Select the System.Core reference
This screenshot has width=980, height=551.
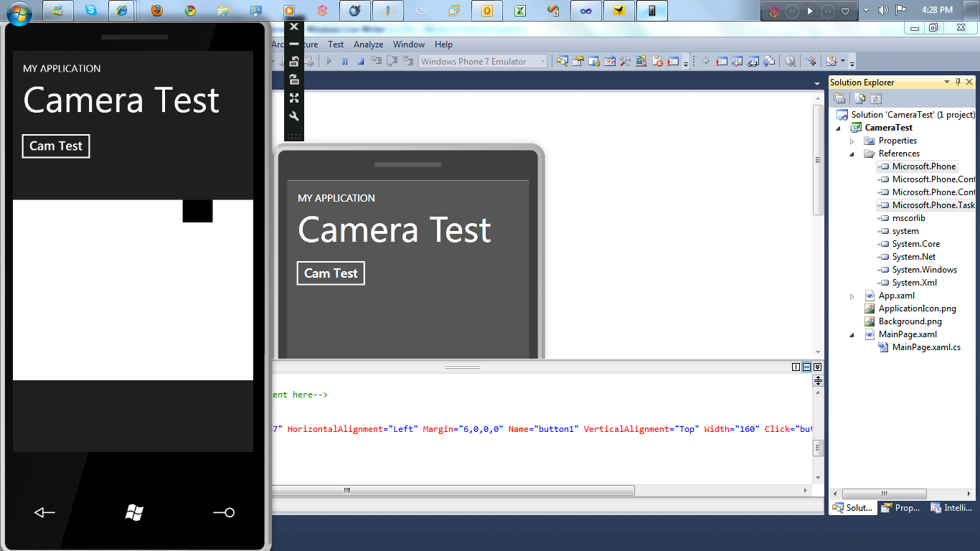tap(916, 244)
